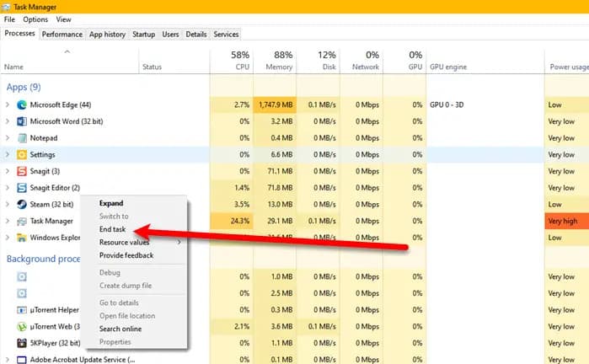Click first unnamed background process icon
Image resolution: width=589 pixels, height=364 pixels.
click(22, 277)
